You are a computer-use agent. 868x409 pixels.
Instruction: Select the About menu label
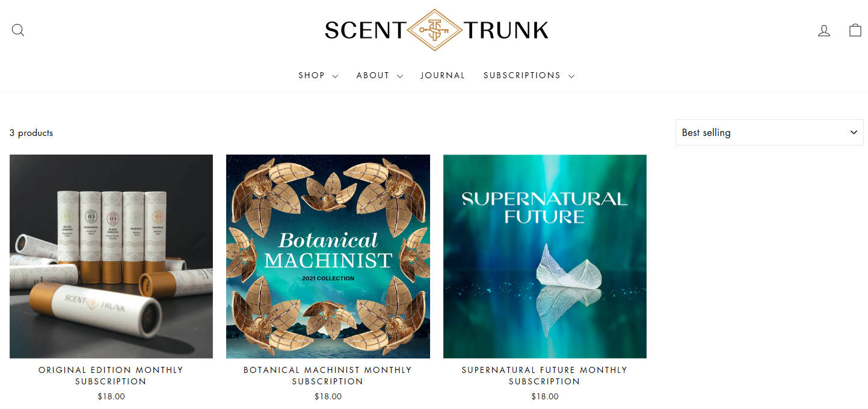coord(373,76)
